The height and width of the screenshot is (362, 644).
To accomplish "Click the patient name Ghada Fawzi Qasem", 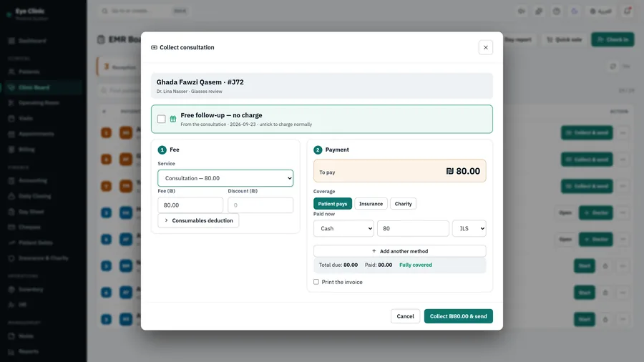I will [189, 82].
